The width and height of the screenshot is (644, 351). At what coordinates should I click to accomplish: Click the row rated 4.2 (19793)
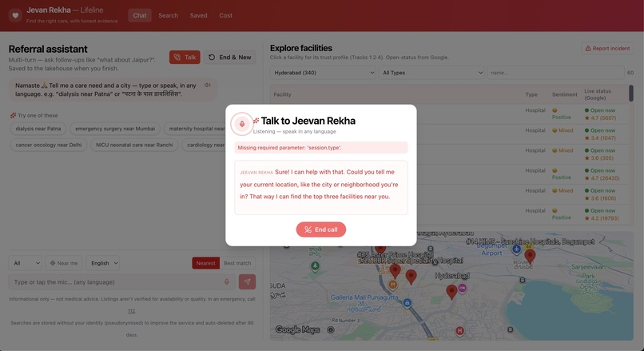click(451, 214)
